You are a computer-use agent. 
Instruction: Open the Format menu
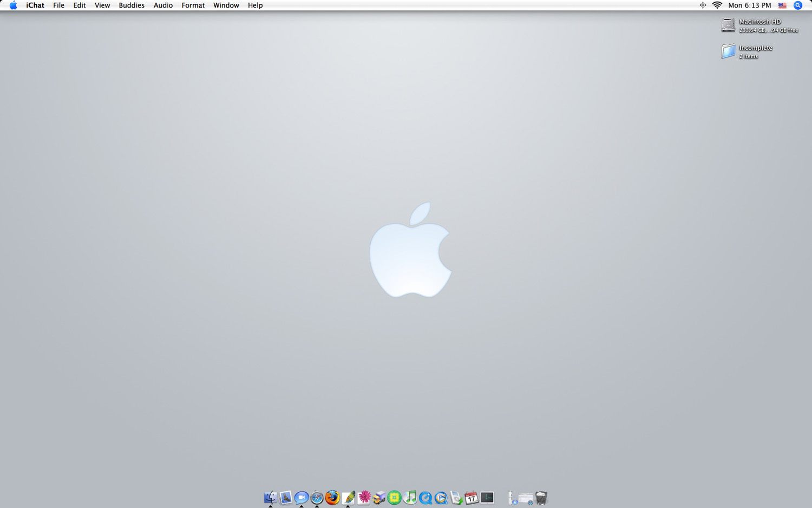click(x=193, y=5)
